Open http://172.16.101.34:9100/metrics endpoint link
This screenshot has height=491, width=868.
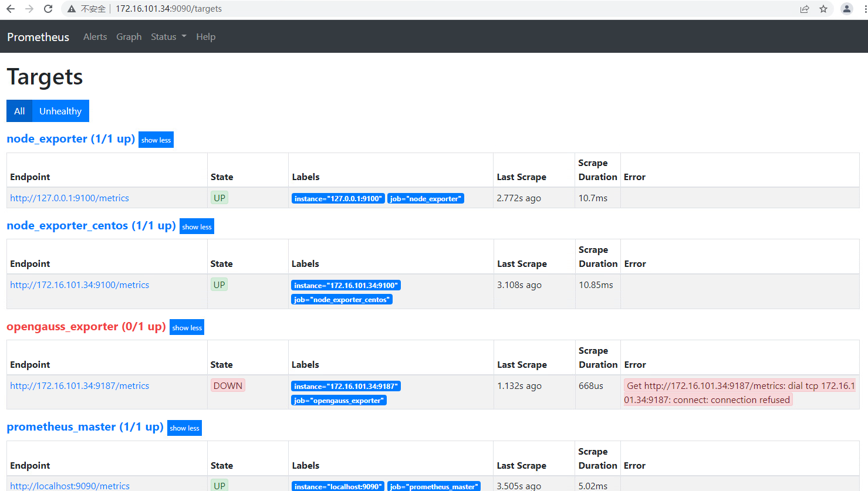click(79, 285)
